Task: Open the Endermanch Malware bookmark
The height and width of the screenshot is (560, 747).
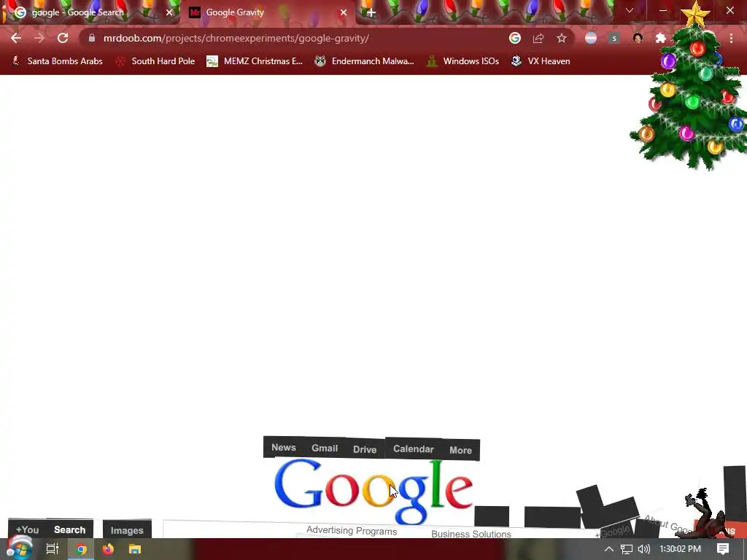Action: 364,61
